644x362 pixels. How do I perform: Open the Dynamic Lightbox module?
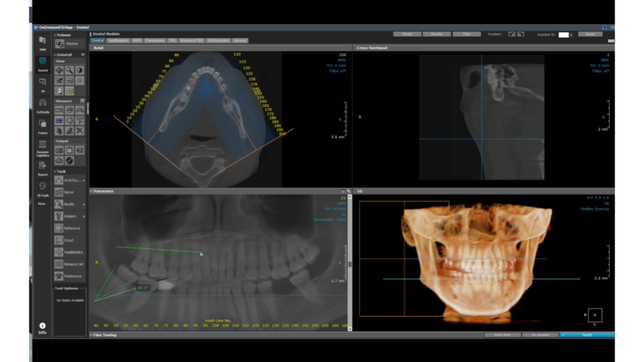pyautogui.click(x=42, y=148)
